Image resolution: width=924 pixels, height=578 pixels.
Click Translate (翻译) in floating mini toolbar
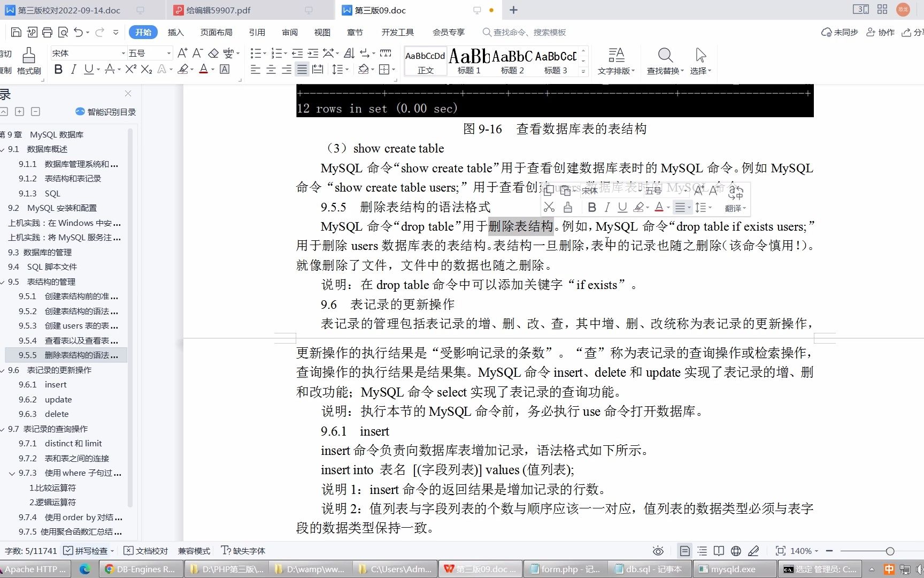click(x=735, y=199)
